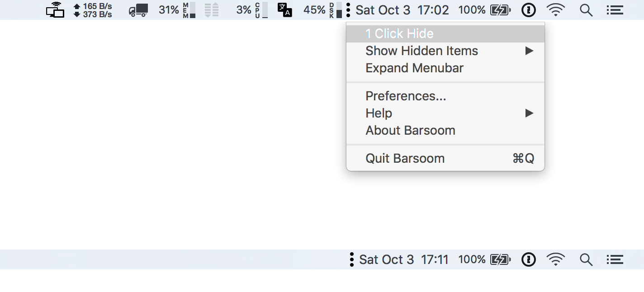
Task: Expand the Help submenu arrow
Action: (529, 113)
